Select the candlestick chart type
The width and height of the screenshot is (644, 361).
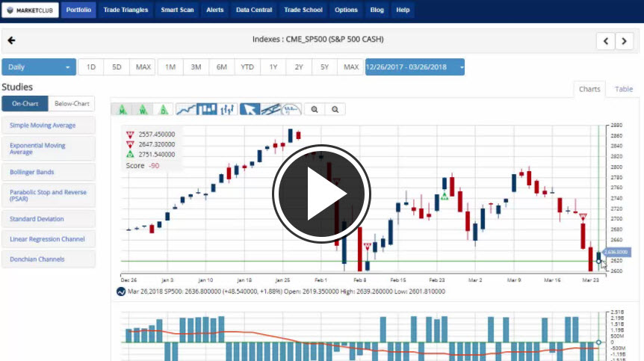coord(206,109)
